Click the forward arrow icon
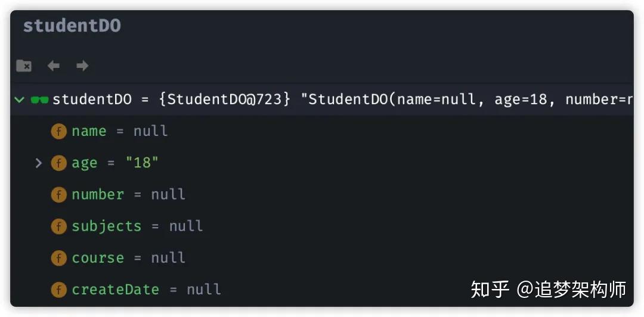This screenshot has width=644, height=317. [x=82, y=66]
